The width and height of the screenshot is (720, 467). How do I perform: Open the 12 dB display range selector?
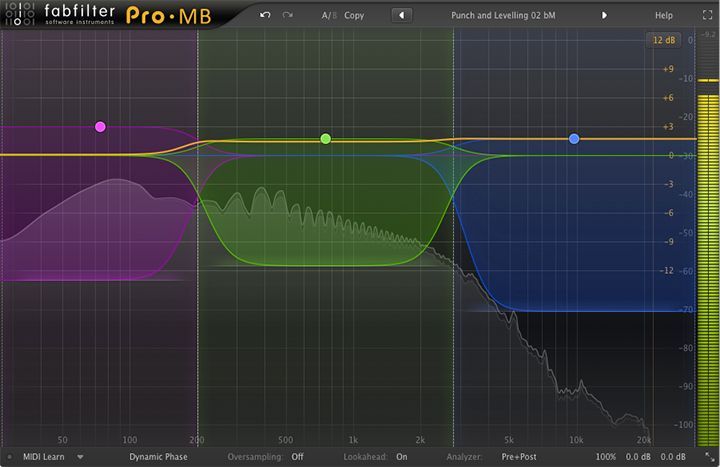pos(664,40)
